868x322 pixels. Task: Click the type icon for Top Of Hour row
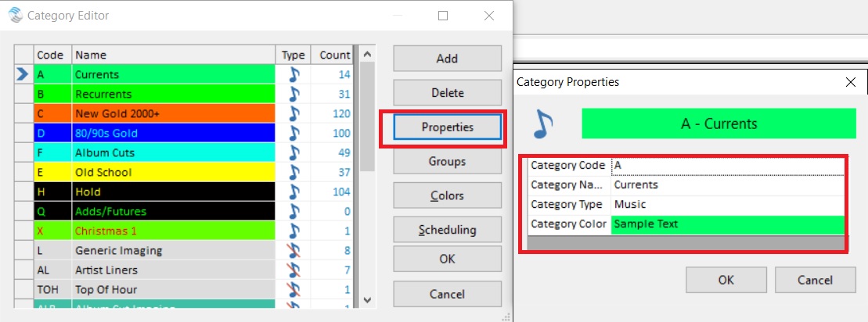294,290
